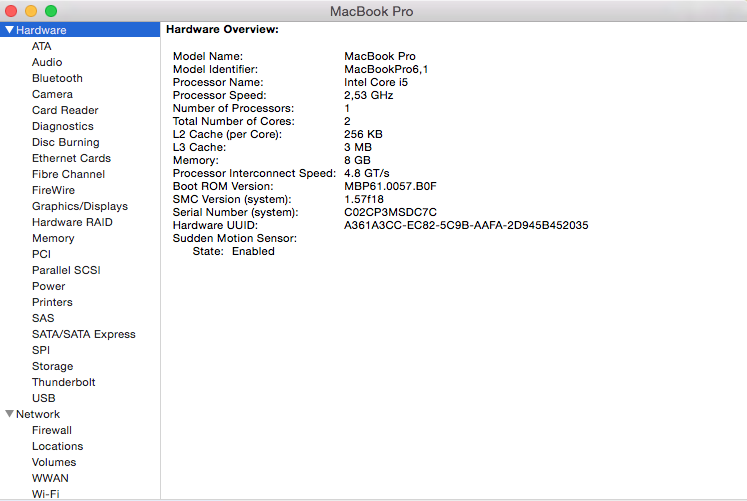Image resolution: width=747 pixels, height=501 pixels.
Task: Select Locations under Network
Action: tap(58, 446)
